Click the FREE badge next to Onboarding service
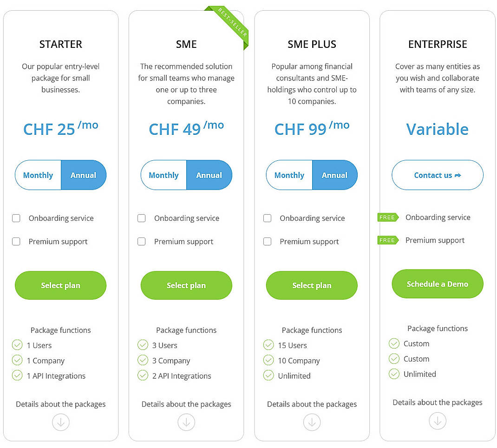This screenshot has height=448, width=497. coord(388,217)
